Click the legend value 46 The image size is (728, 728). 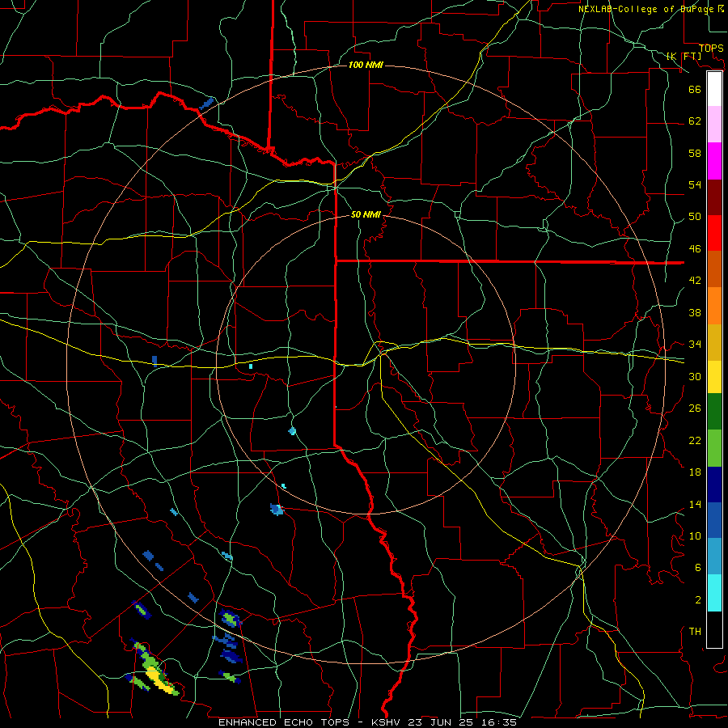click(695, 249)
